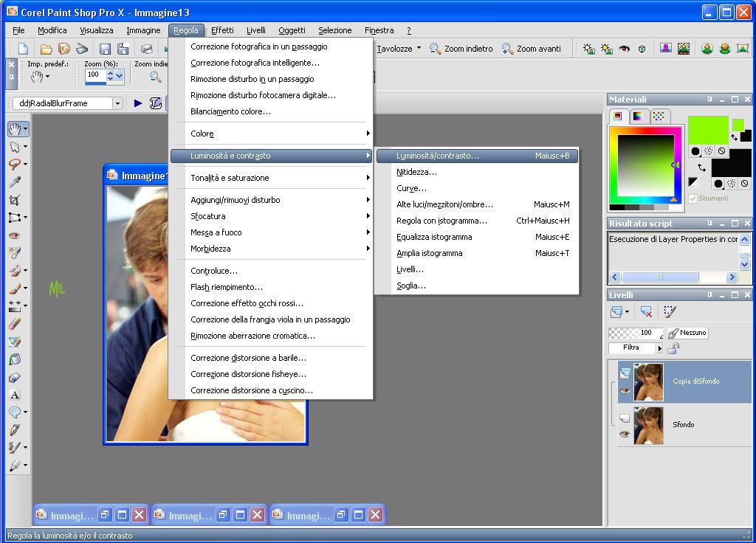Open Tavolozze palettes dropdown
Viewport: 756px width, 543px height.
(399, 49)
